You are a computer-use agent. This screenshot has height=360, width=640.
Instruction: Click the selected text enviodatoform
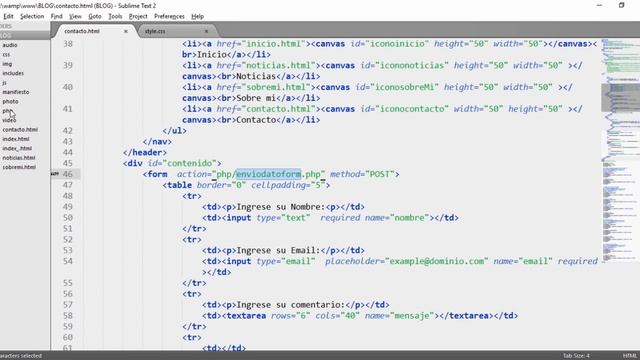point(269,174)
